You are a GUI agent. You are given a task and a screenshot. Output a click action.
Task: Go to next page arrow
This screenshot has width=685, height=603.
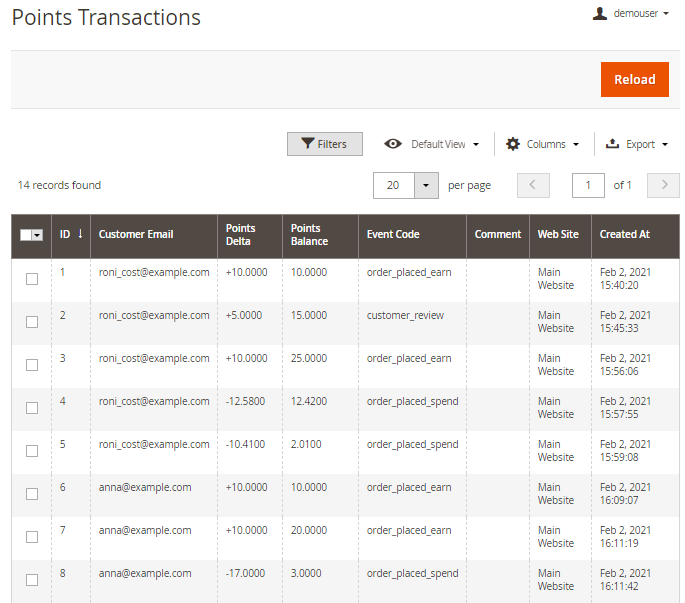click(x=663, y=185)
